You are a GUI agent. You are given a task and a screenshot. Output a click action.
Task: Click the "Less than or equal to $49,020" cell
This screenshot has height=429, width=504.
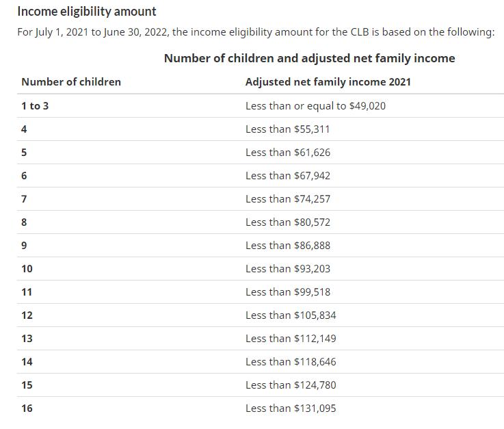[315, 106]
